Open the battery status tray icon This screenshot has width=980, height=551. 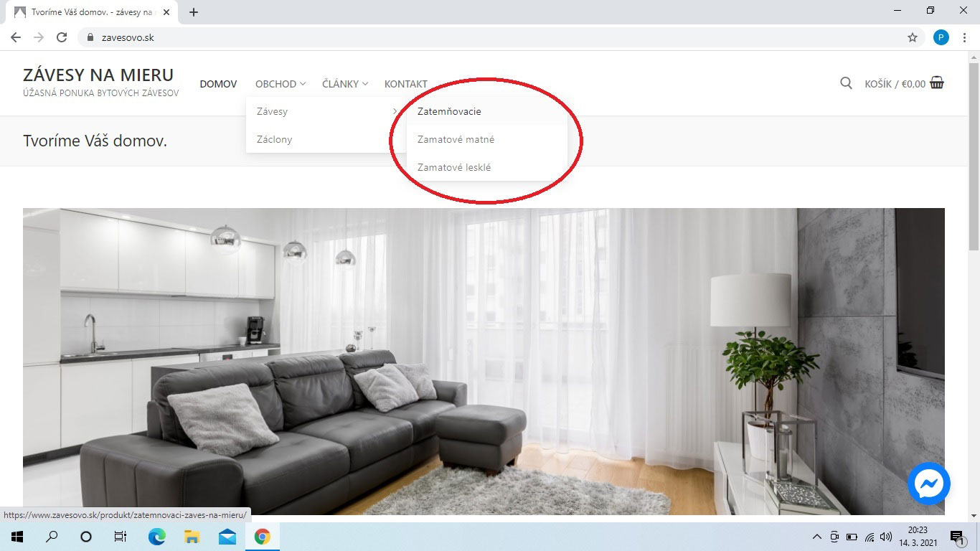click(852, 537)
